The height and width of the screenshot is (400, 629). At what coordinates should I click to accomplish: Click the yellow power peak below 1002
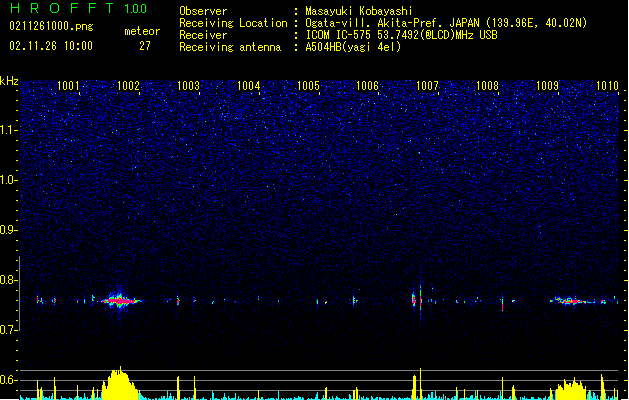120,383
